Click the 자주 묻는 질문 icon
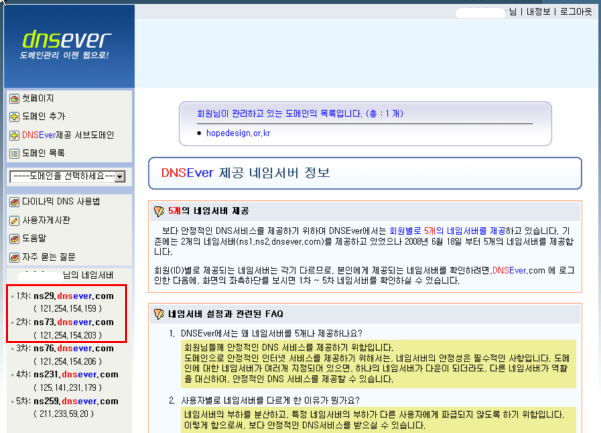 [x=14, y=257]
